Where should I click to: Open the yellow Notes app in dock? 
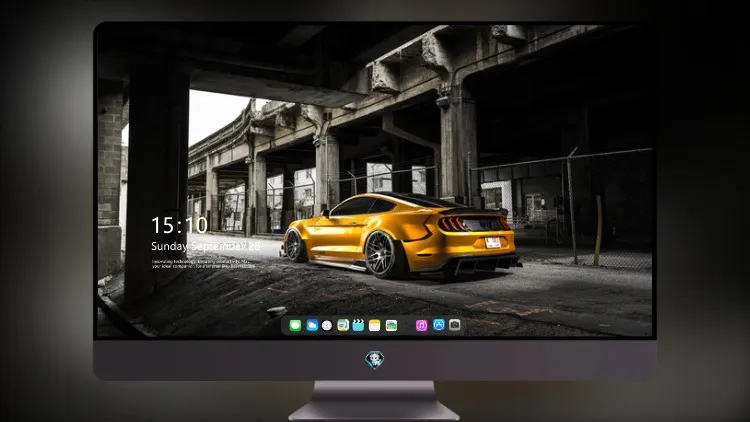point(375,325)
